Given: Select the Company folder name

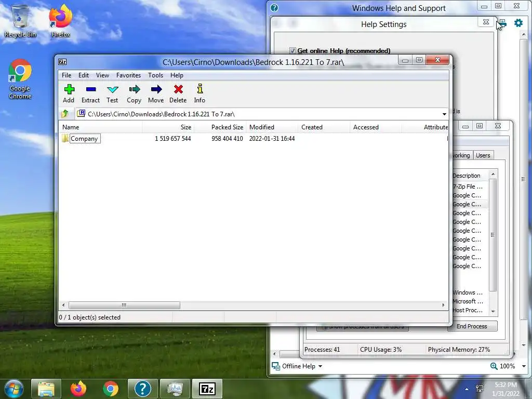Looking at the screenshot, I should coord(85,138).
